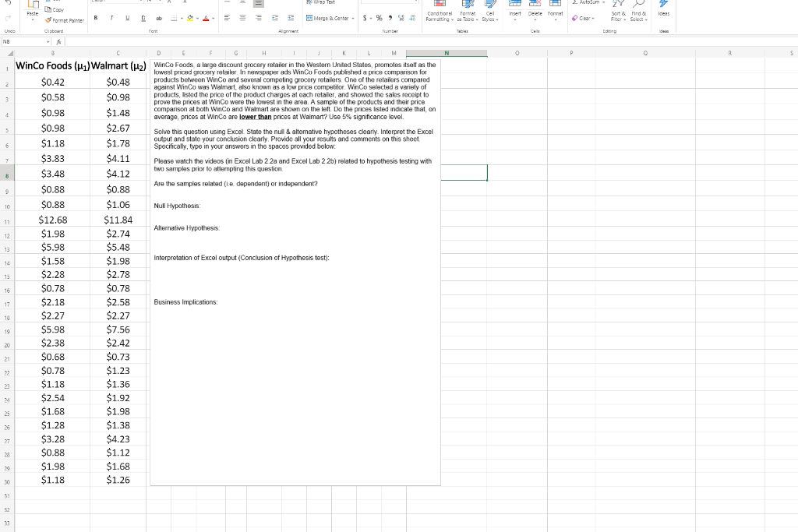Image resolution: width=798 pixels, height=532 pixels.
Task: Click AutoSum
Action: tap(585, 2)
